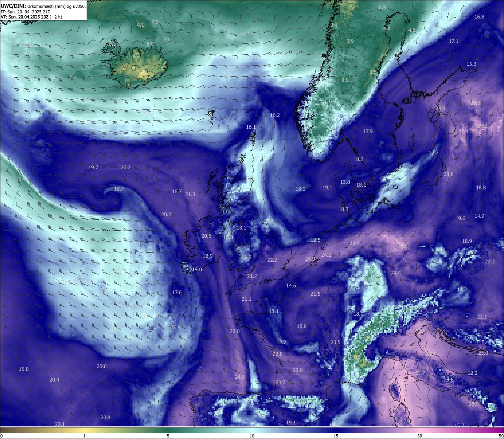The image size is (504, 439).
Task: Click the 18.2 map value
Action: [358, 159]
